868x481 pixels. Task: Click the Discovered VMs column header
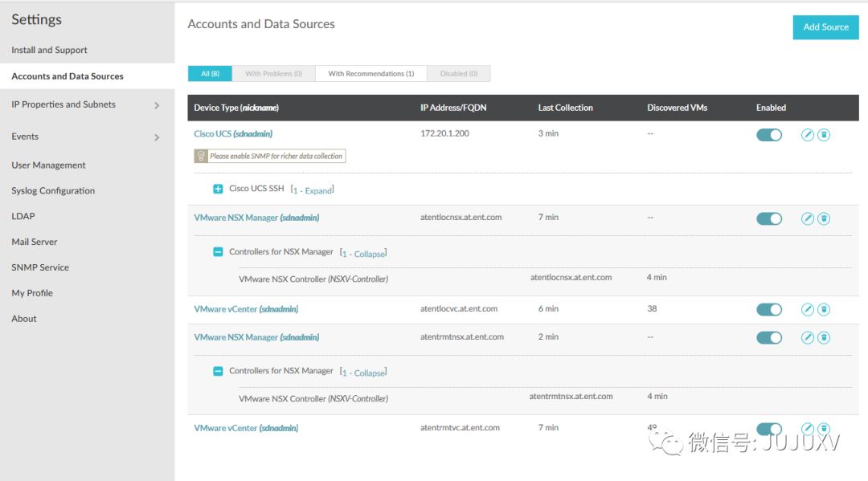click(677, 108)
